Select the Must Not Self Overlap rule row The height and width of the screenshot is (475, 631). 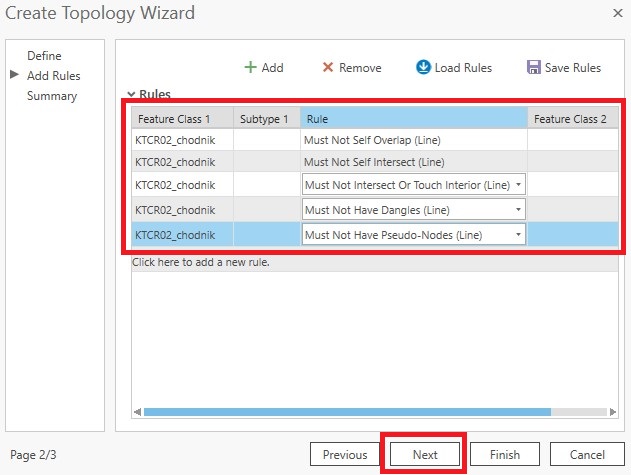360,140
